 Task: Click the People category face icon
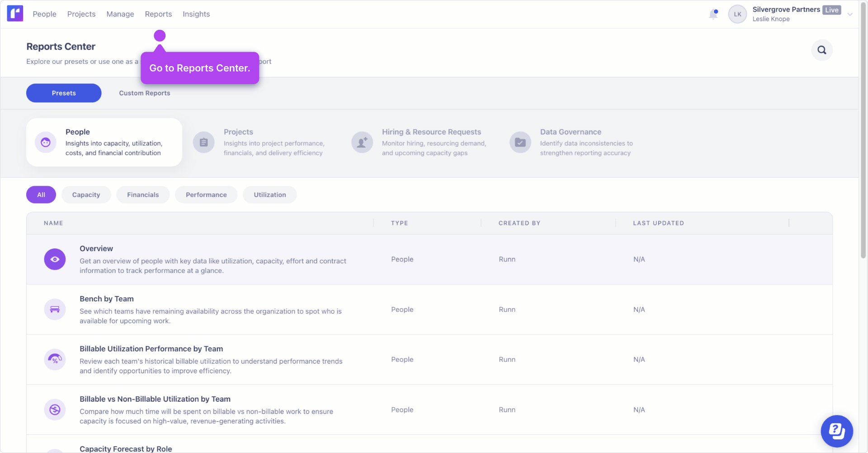[x=46, y=143]
